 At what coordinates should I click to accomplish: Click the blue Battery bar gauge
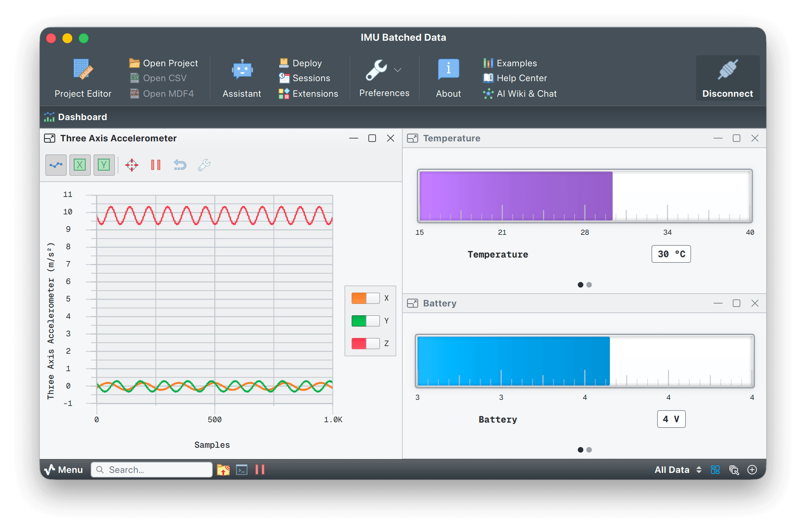tap(585, 361)
